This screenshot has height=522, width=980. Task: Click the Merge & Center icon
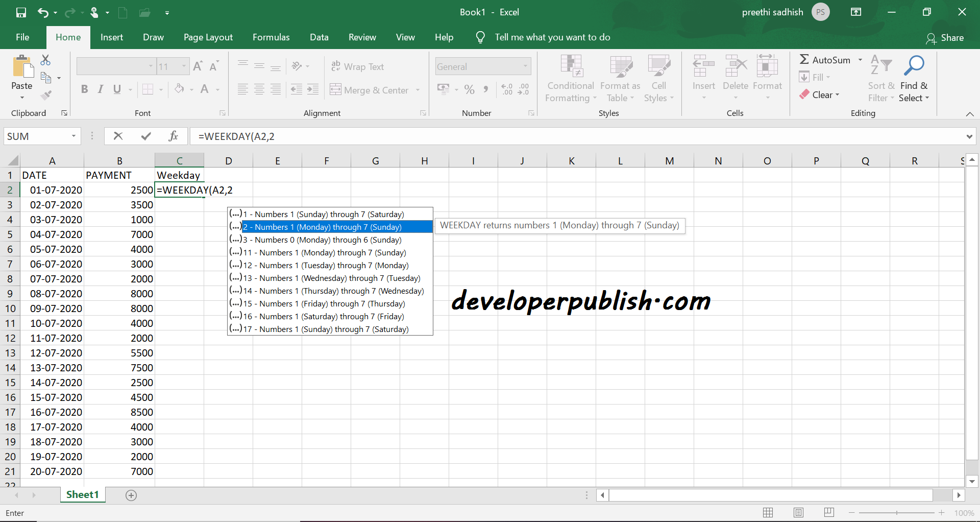[x=335, y=89]
